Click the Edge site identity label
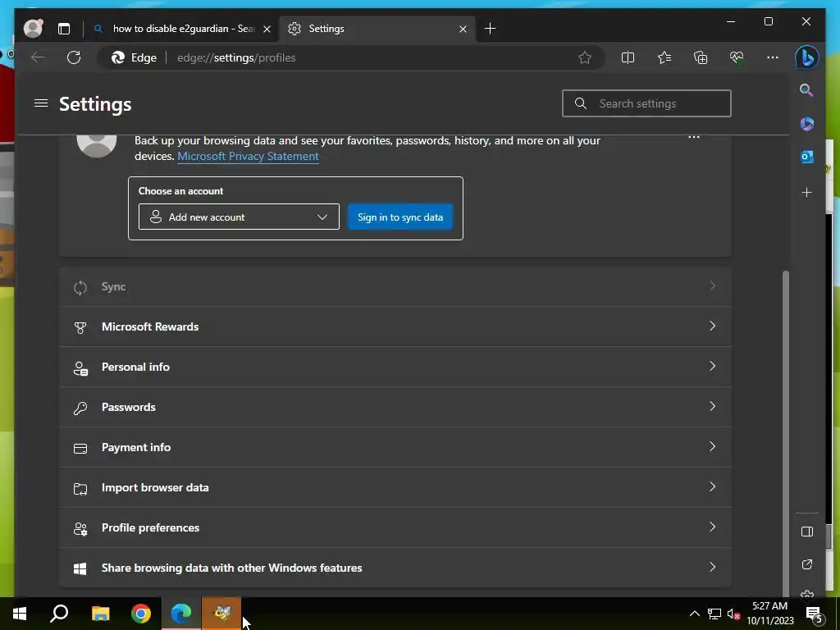 [134, 58]
